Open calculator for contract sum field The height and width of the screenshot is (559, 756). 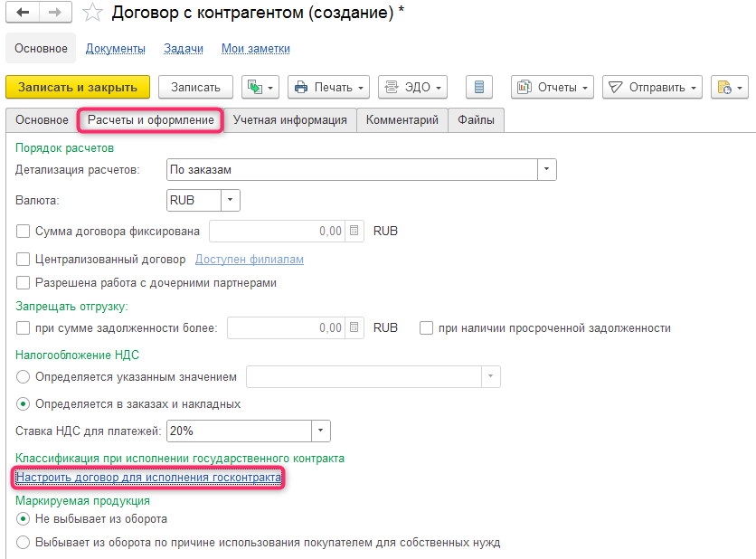[x=354, y=231]
